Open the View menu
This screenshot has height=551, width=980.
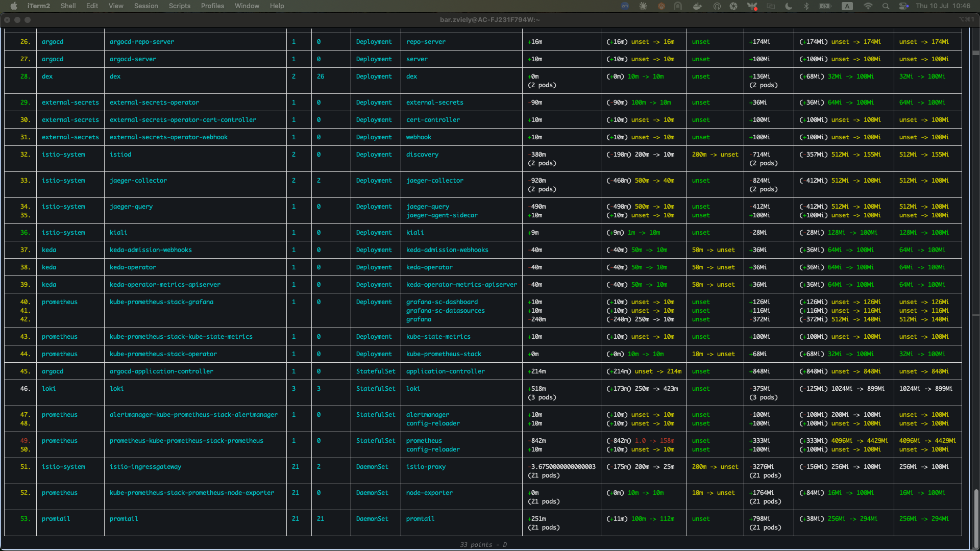116,6
